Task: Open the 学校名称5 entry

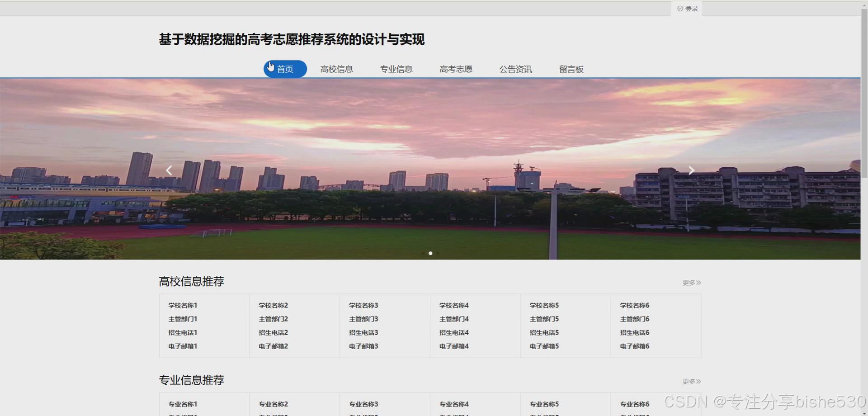Action: click(544, 306)
